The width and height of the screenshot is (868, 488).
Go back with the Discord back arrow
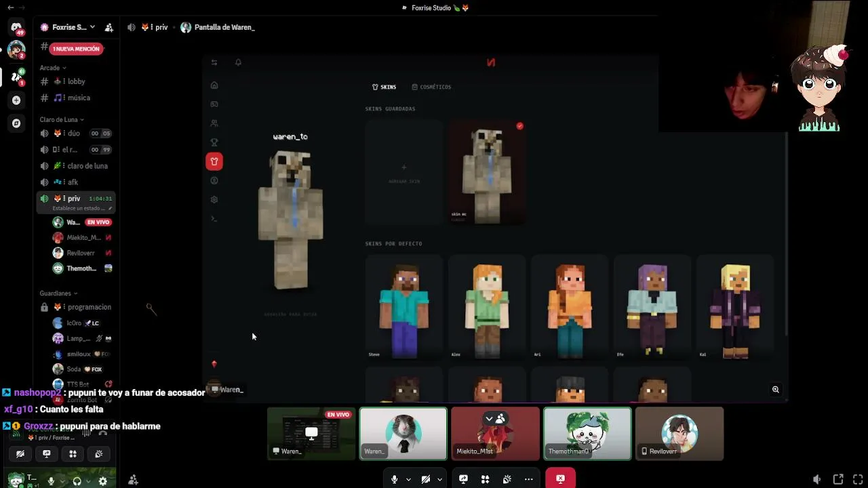[10, 7]
